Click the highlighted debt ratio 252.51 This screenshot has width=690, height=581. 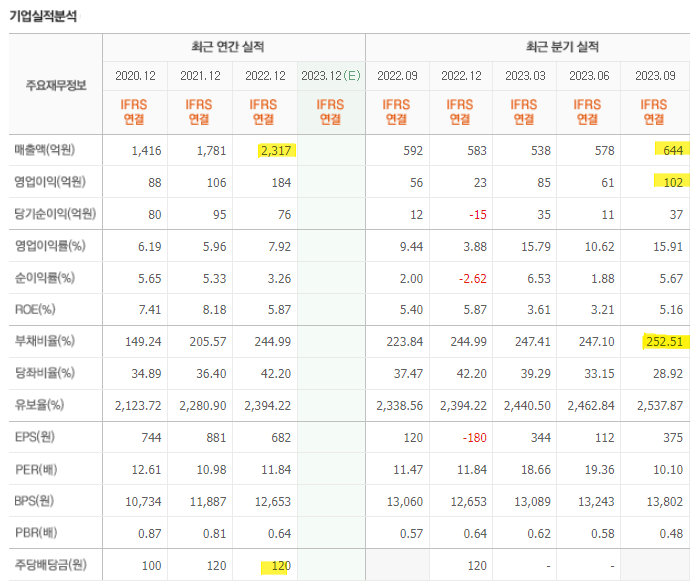(x=664, y=342)
